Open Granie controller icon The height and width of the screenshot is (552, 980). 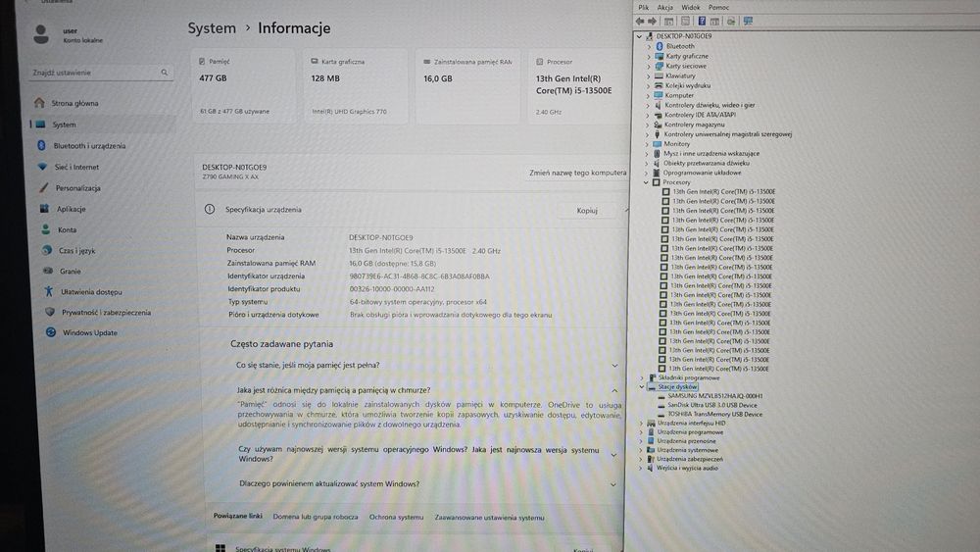(47, 271)
